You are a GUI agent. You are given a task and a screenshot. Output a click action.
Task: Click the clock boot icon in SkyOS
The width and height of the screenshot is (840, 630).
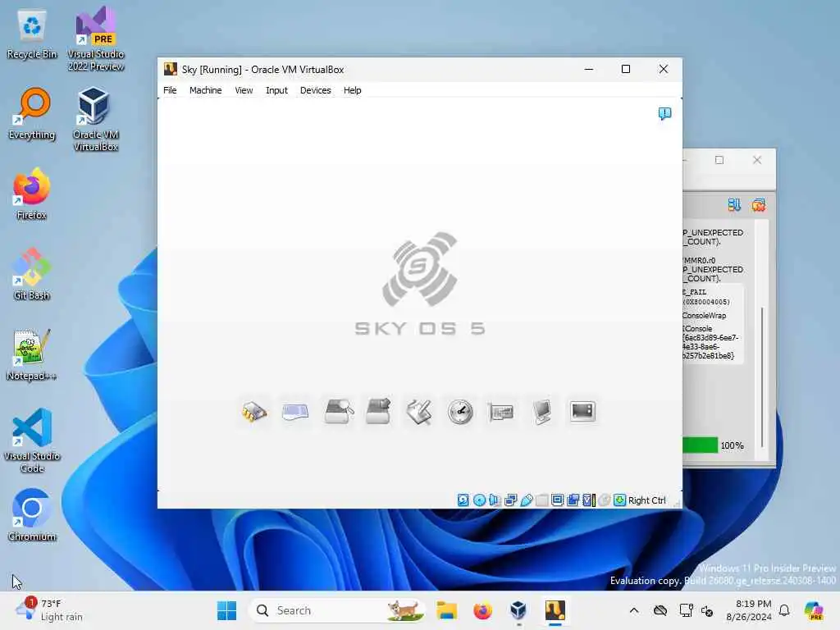coord(460,412)
